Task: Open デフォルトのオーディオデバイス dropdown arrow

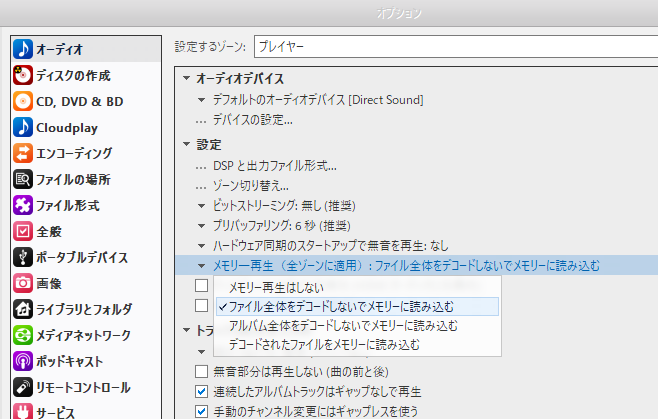Action: (x=201, y=100)
